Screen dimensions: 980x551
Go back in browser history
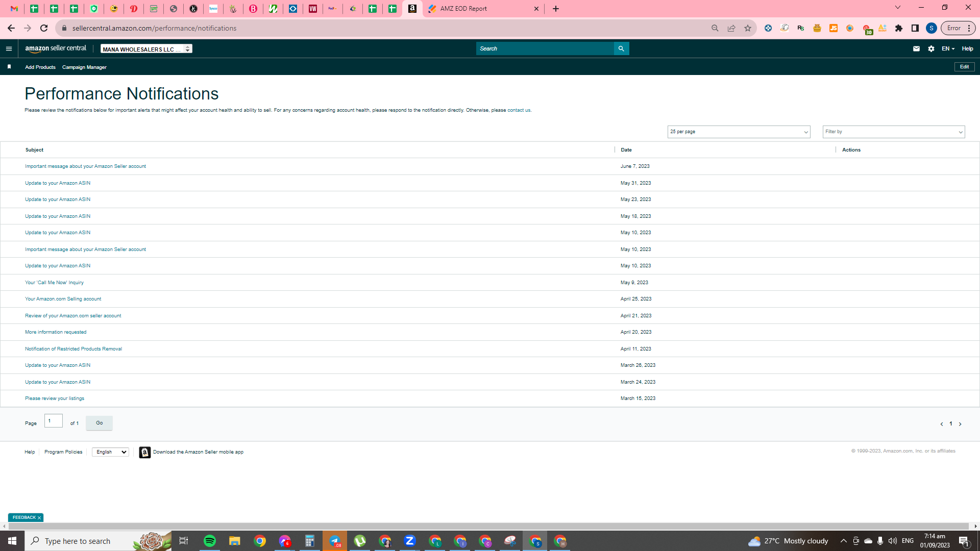coord(11,28)
